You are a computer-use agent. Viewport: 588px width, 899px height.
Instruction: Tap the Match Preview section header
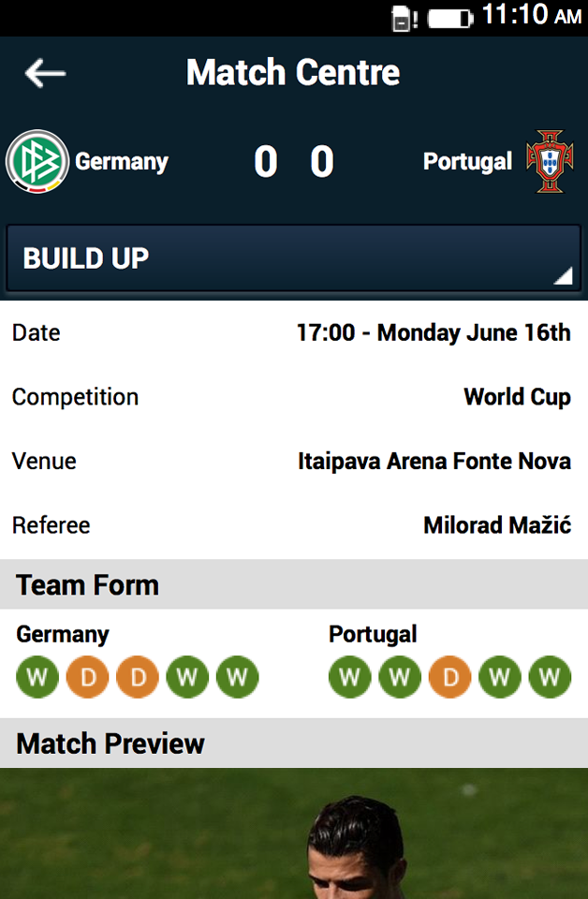coord(110,744)
